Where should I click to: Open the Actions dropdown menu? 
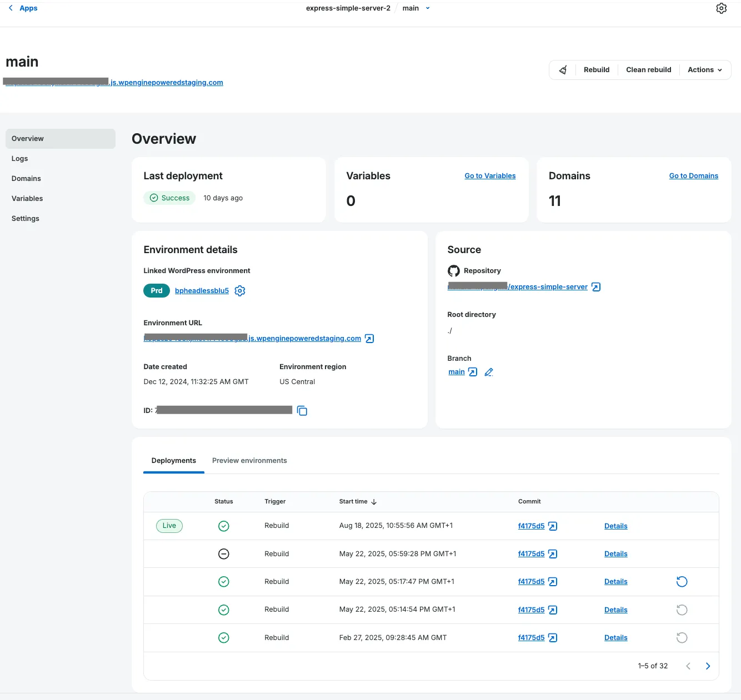click(704, 69)
